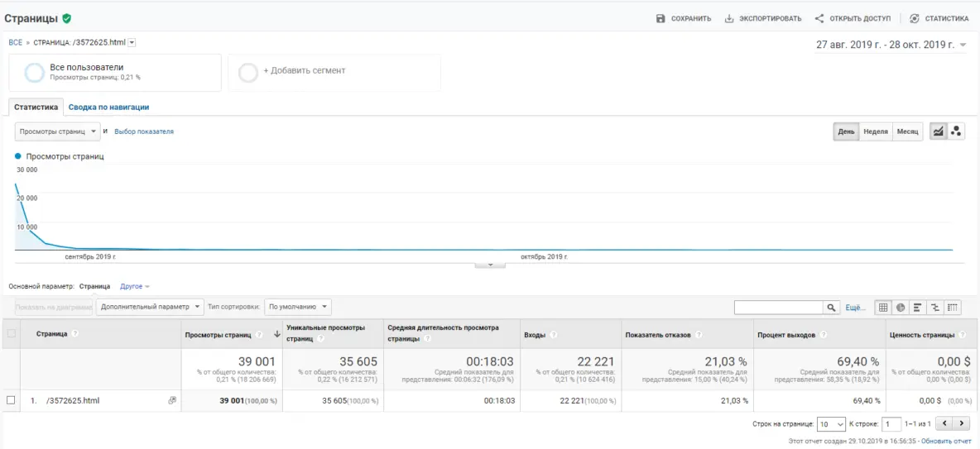Select the Статистика tab
This screenshot has height=449, width=980.
tap(36, 107)
